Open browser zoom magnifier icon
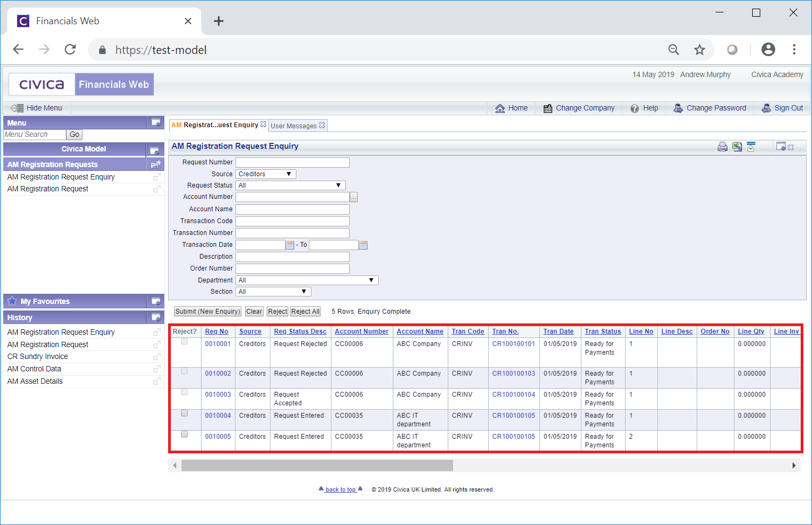 pyautogui.click(x=674, y=50)
